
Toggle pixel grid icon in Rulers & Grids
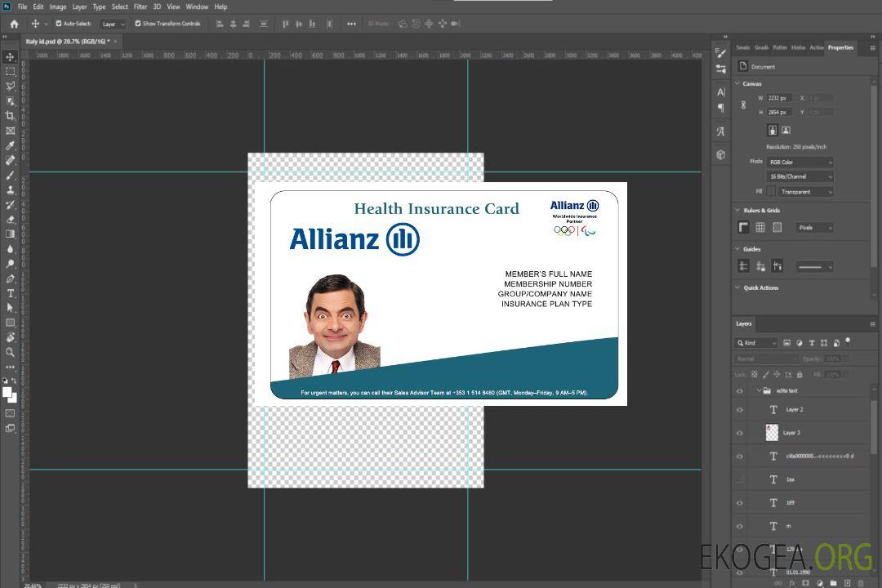777,227
